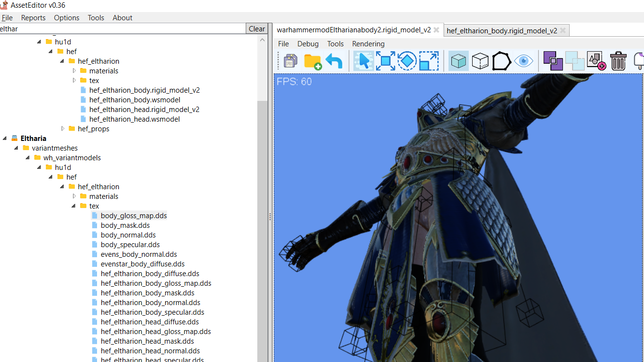Screen dimensions: 644x362
Task: Select hef_eltharion_head.rigid_model_v2 file
Action: coord(144,109)
